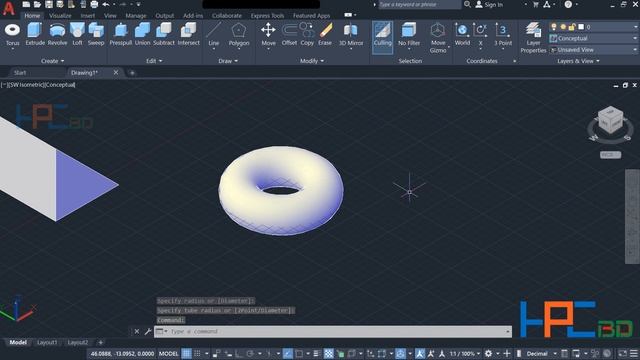Image resolution: width=640 pixels, height=360 pixels.
Task: Click the command line input field
Action: pyautogui.click(x=333, y=331)
